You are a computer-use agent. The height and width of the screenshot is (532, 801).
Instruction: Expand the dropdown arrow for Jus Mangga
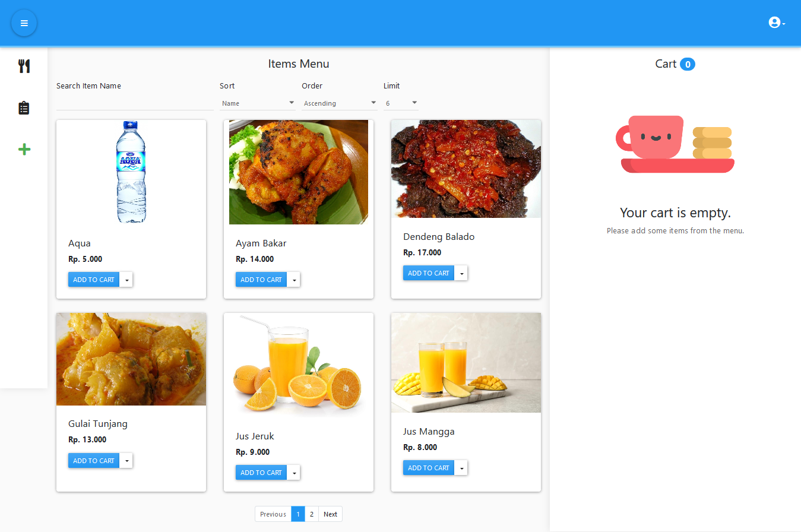click(x=461, y=468)
